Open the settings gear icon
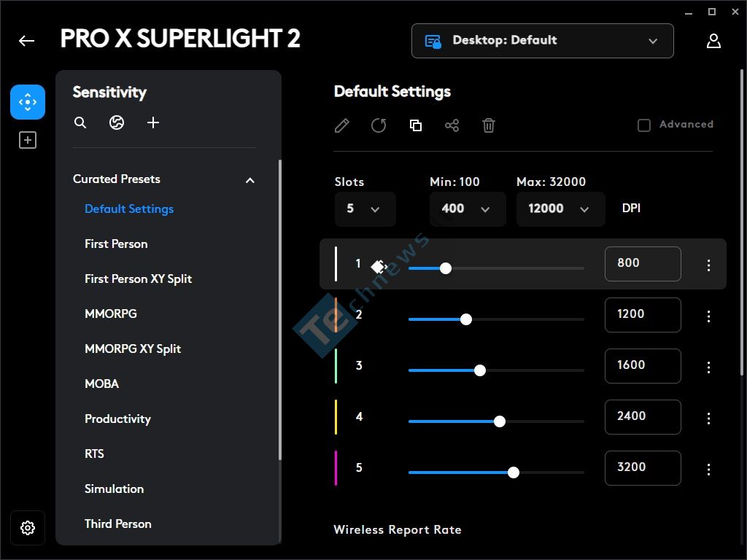Viewport: 747px width, 560px height. pyautogui.click(x=28, y=528)
